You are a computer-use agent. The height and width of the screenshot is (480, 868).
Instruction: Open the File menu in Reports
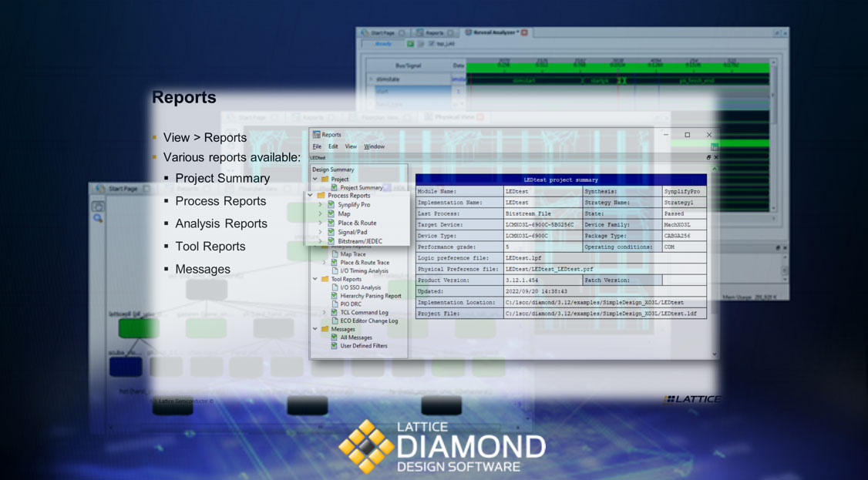click(x=317, y=146)
